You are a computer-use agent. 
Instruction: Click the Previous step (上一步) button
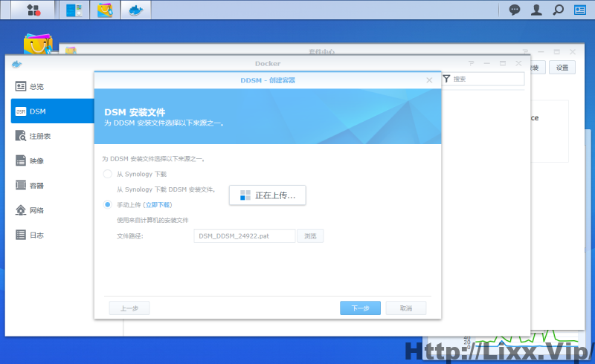pyautogui.click(x=129, y=308)
